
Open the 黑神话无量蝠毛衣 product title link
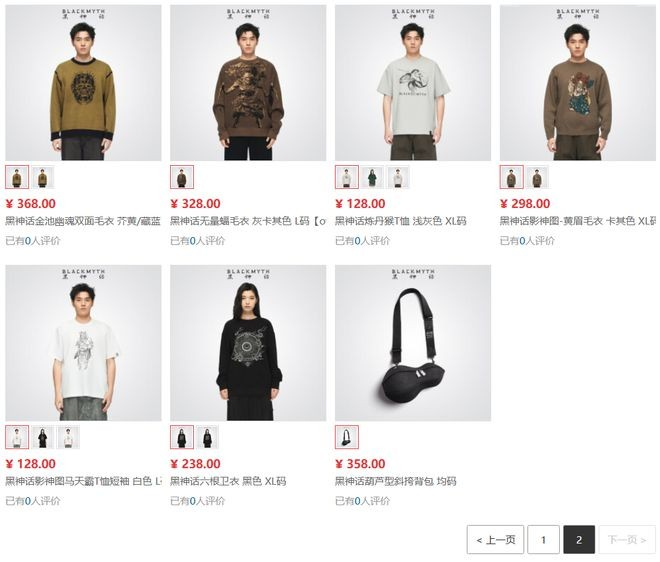pos(248,221)
